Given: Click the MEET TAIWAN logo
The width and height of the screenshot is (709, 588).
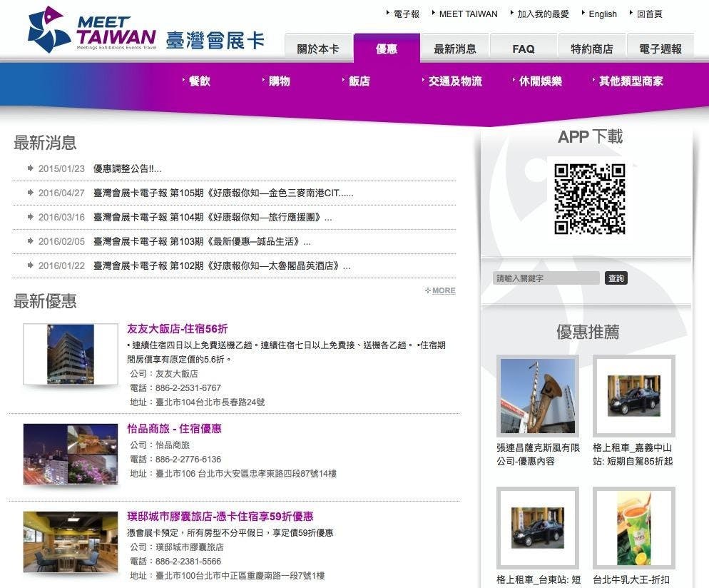Looking at the screenshot, I should [92, 30].
